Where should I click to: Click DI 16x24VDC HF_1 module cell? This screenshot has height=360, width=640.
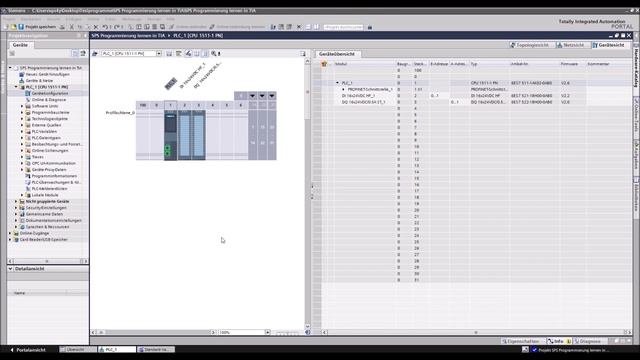pyautogui.click(x=358, y=96)
